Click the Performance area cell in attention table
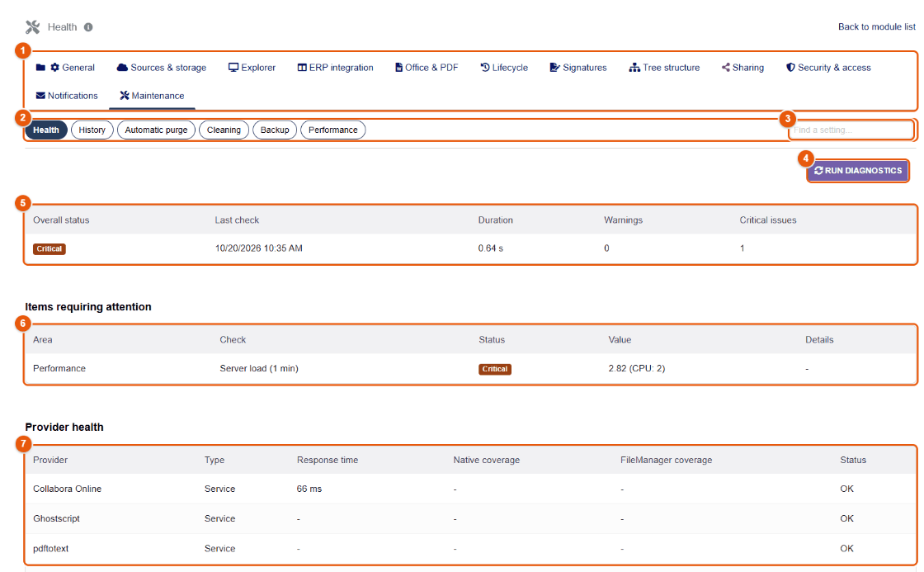The height and width of the screenshot is (572, 924). click(59, 369)
